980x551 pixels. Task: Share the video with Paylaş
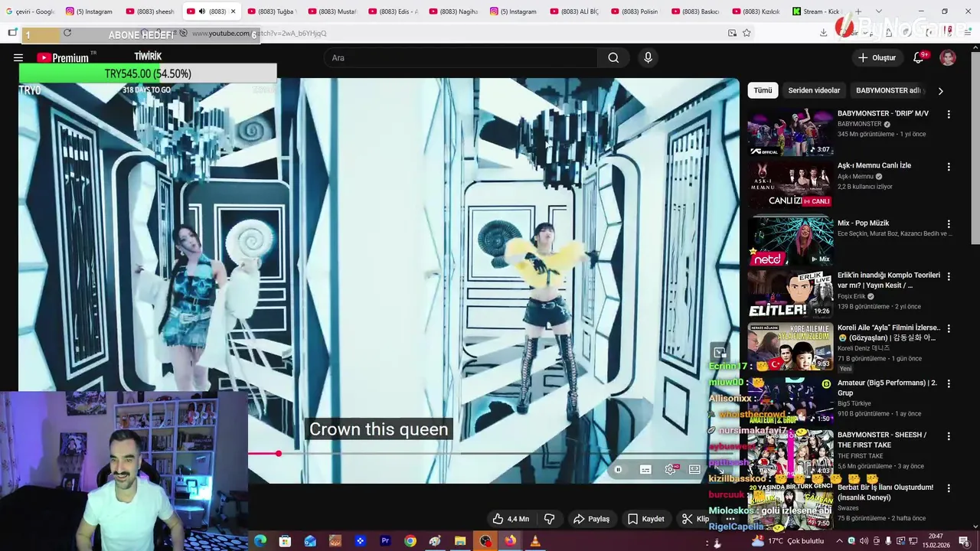[x=591, y=519]
